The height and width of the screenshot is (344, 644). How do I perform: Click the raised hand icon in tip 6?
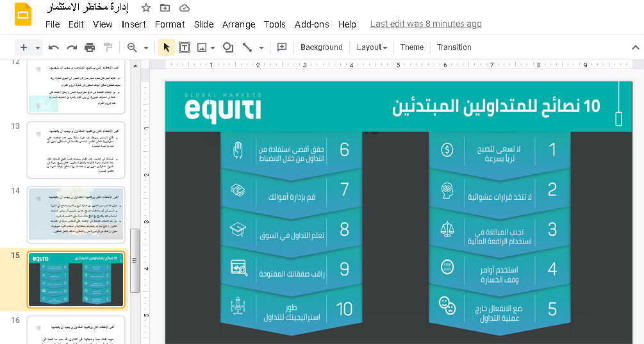[238, 150]
